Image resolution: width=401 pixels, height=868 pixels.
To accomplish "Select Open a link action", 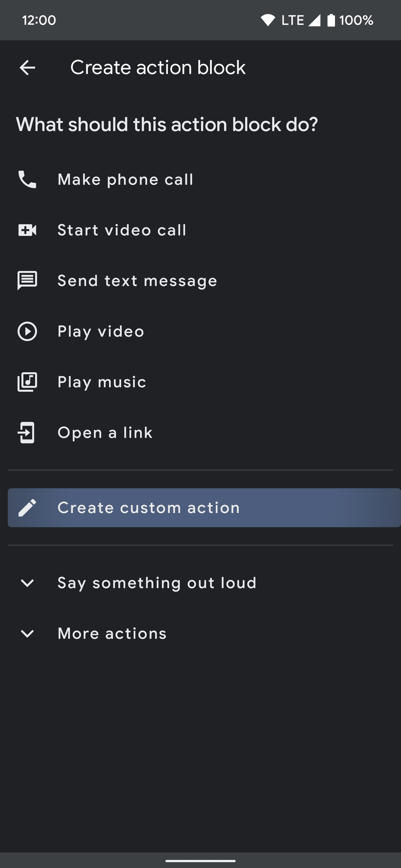I will [x=105, y=433].
